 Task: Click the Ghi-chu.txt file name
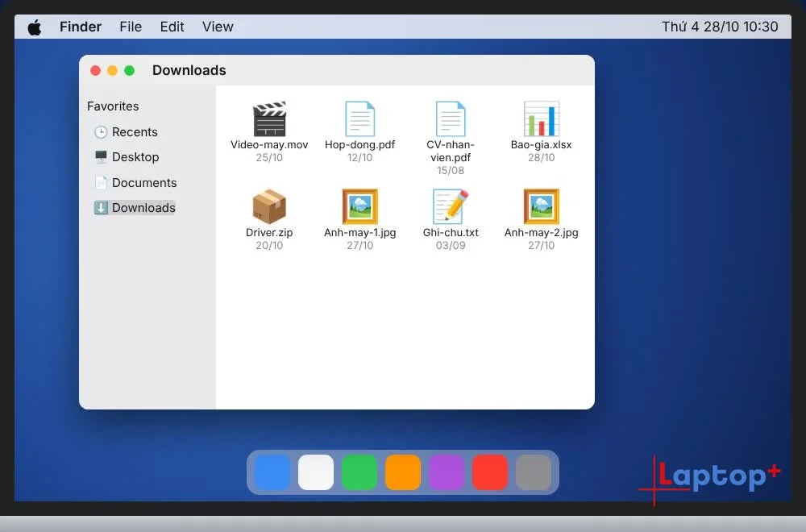coord(451,232)
